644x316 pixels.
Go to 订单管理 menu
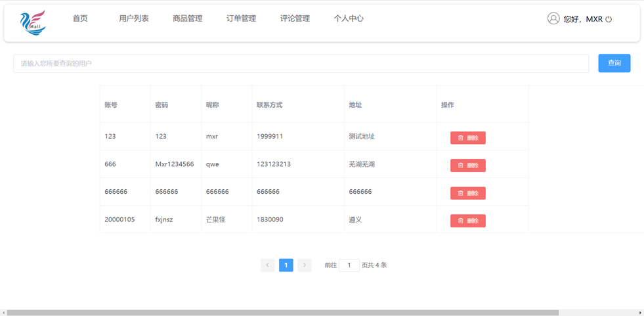tap(242, 18)
